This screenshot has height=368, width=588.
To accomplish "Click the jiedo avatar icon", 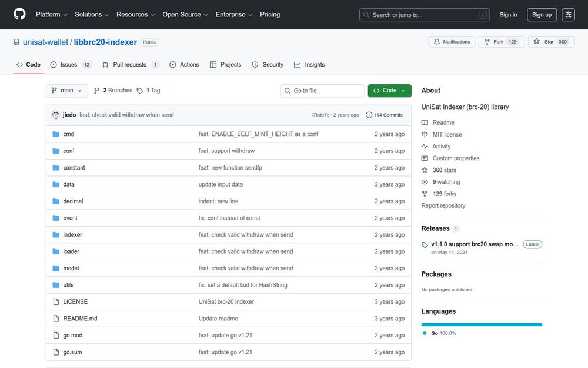I will click(x=55, y=115).
